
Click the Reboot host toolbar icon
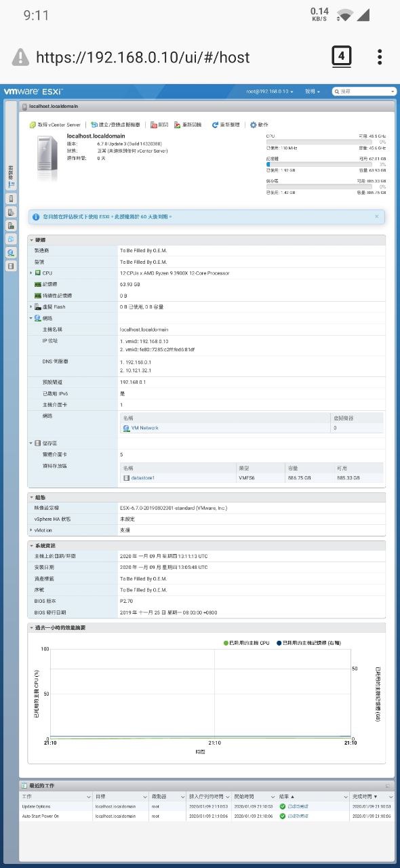[x=178, y=125]
